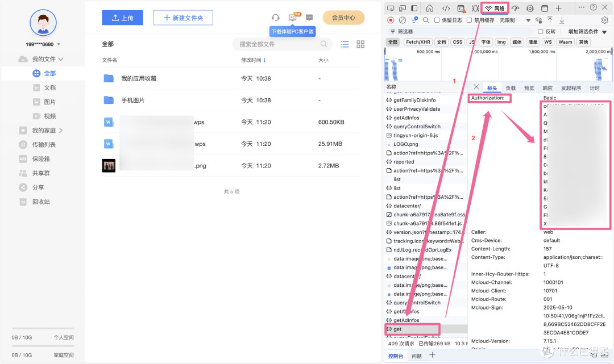Image resolution: width=614 pixels, height=364 pixels.
Task: Select the Fetch/XHR filter chip
Action: click(x=418, y=42)
